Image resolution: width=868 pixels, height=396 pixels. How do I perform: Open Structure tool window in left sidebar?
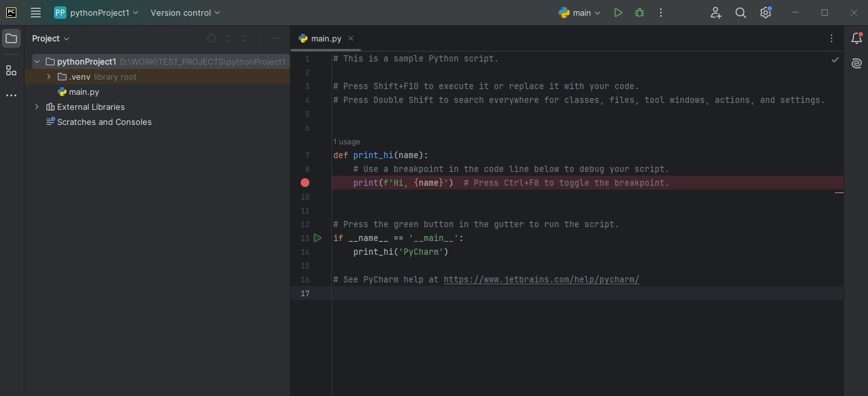click(x=11, y=70)
